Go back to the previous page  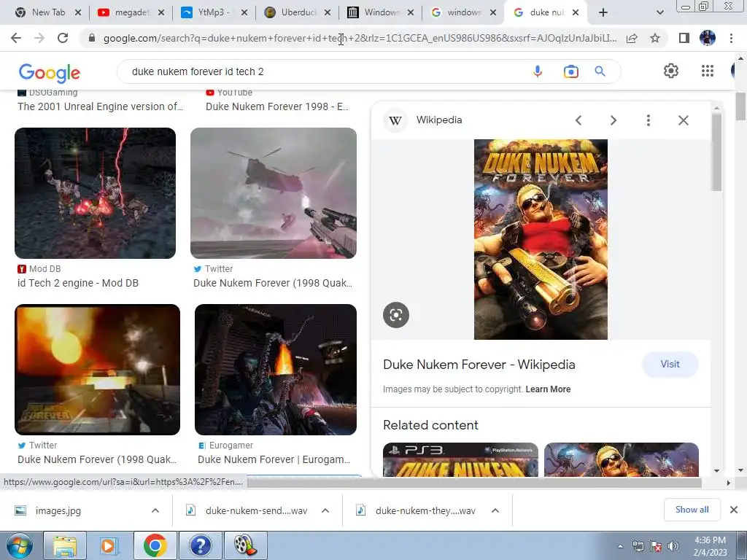point(16,38)
